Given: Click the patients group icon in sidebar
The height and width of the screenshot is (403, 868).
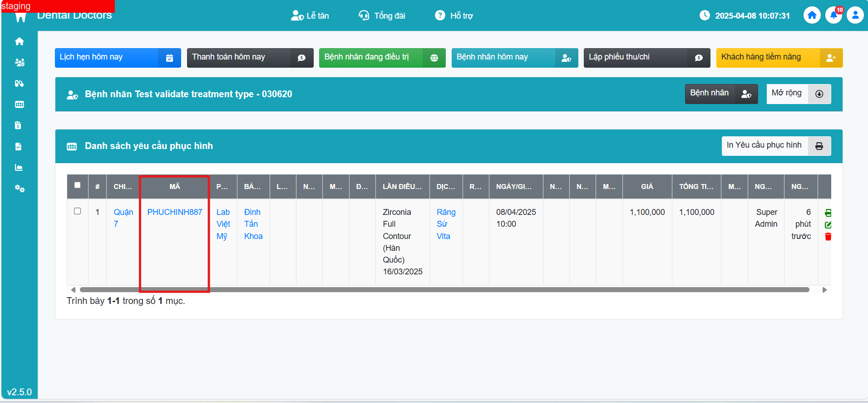Looking at the screenshot, I should point(20,63).
